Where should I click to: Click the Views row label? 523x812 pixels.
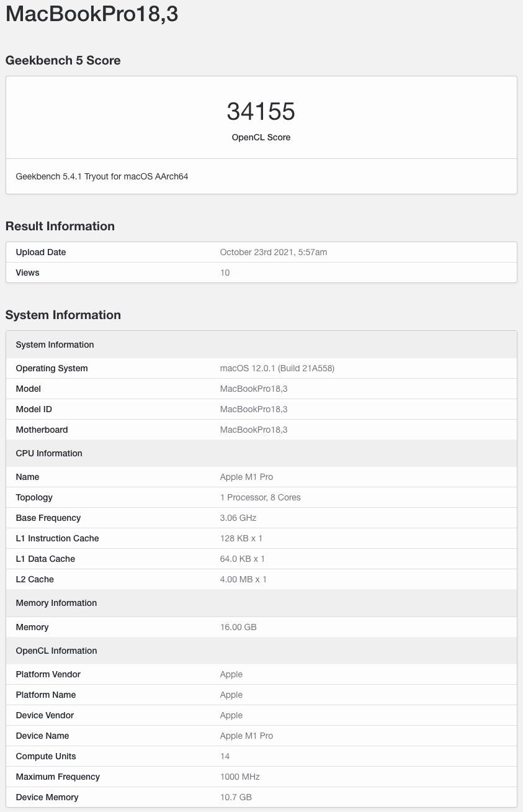[x=27, y=273]
